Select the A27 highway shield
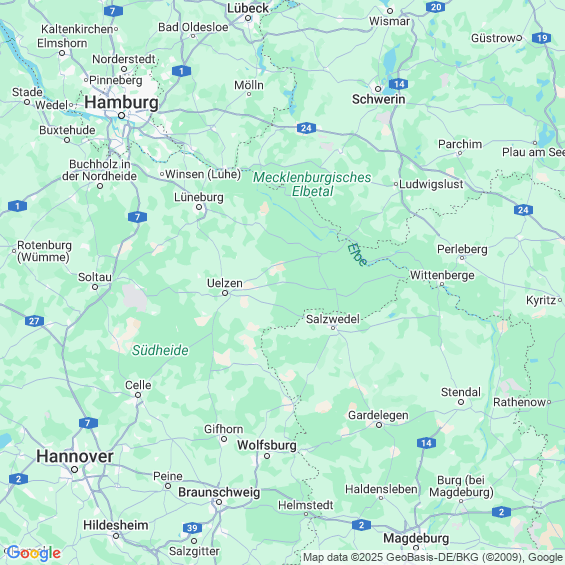Viewport: 565px width, 565px height. pyautogui.click(x=34, y=321)
